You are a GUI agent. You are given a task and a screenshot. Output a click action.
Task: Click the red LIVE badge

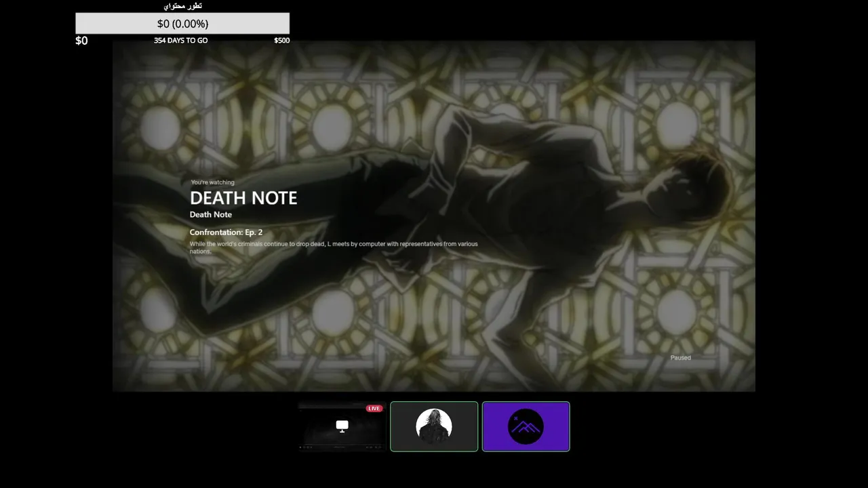coord(374,409)
